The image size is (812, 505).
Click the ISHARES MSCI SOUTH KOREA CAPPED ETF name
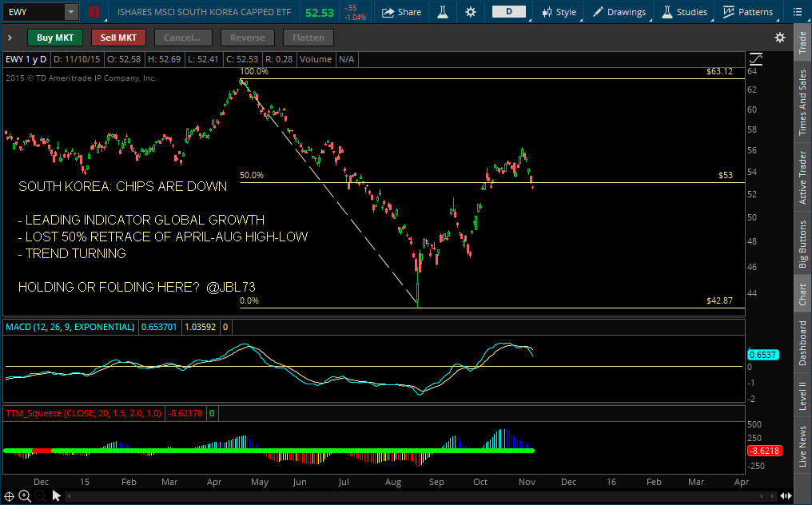(204, 12)
